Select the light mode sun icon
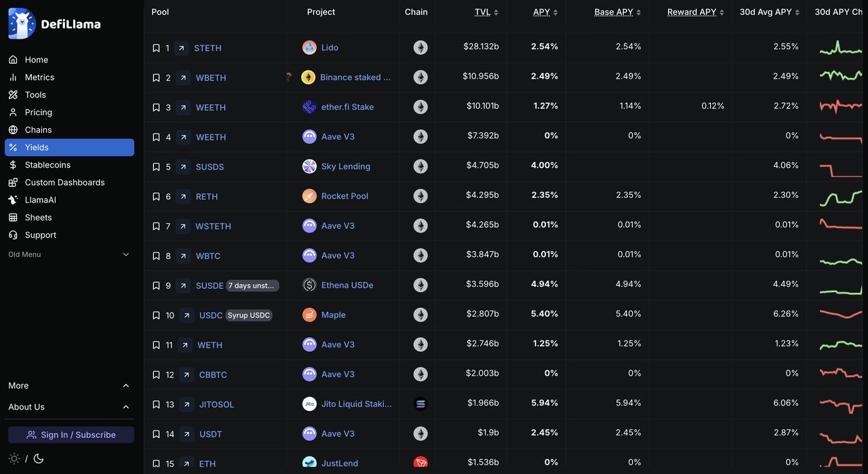868x474 pixels. pos(14,459)
